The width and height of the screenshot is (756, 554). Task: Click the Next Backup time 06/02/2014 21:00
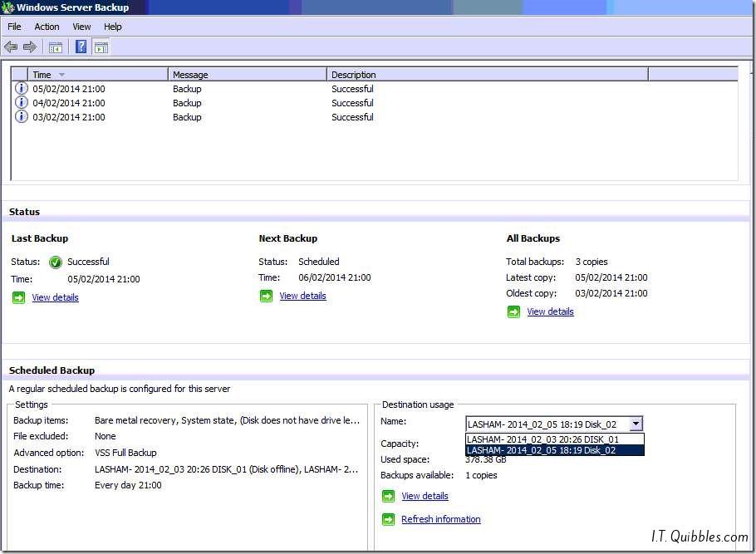tap(335, 277)
